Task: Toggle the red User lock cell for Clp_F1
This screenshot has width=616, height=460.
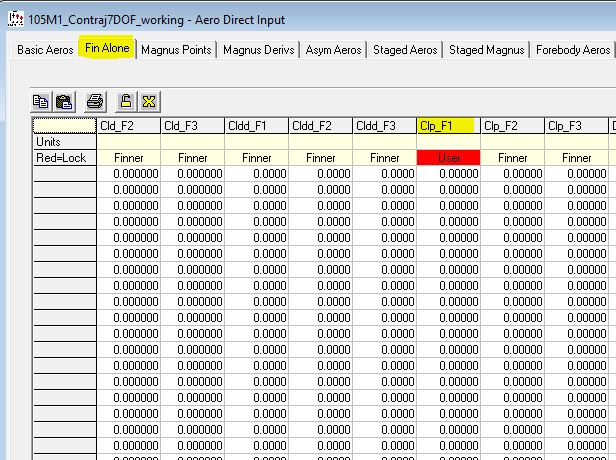Action: click(448, 158)
